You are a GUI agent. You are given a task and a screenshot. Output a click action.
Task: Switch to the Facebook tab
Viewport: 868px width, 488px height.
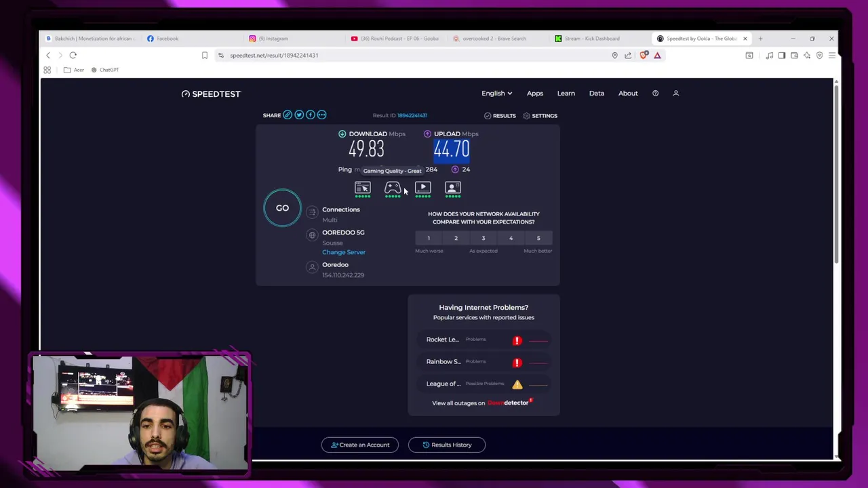coord(193,39)
